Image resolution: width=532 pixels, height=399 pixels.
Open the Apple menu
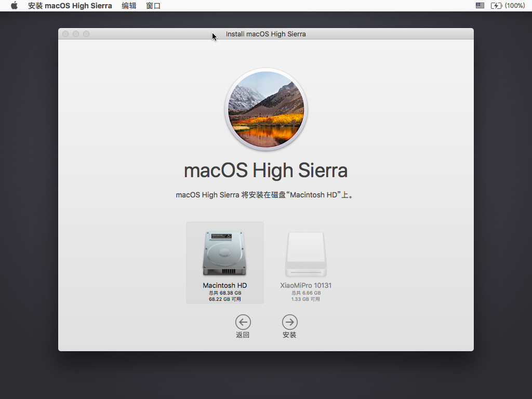click(x=14, y=6)
